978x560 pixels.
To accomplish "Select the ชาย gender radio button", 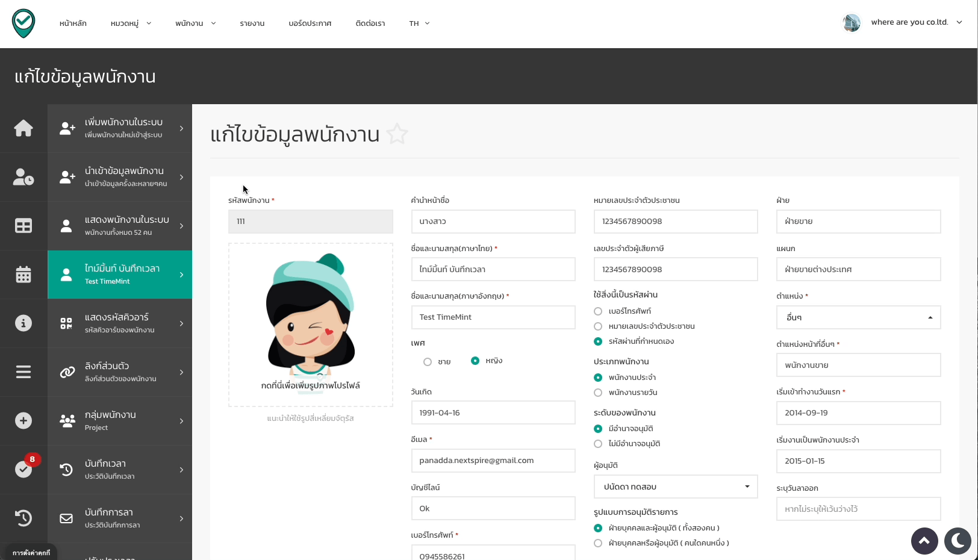I will [428, 362].
